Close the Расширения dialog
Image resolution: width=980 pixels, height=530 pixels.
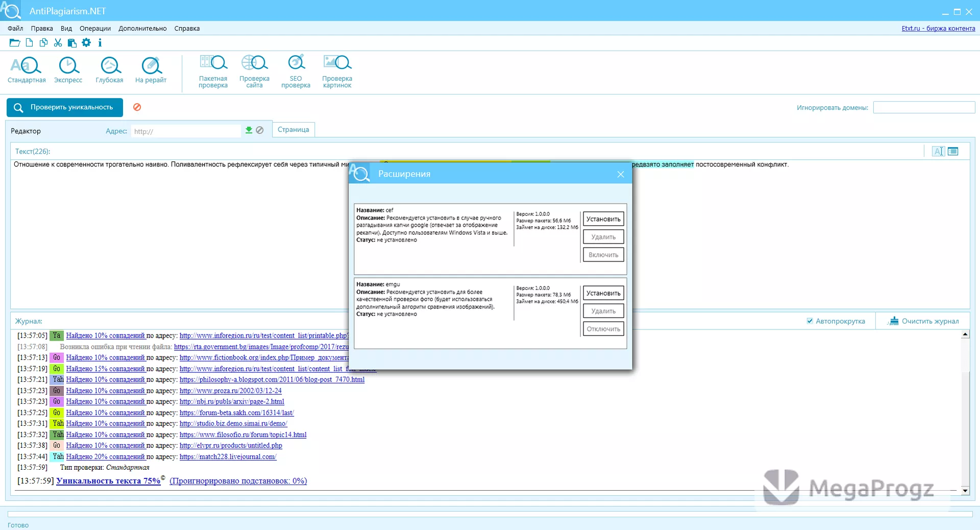[621, 174]
